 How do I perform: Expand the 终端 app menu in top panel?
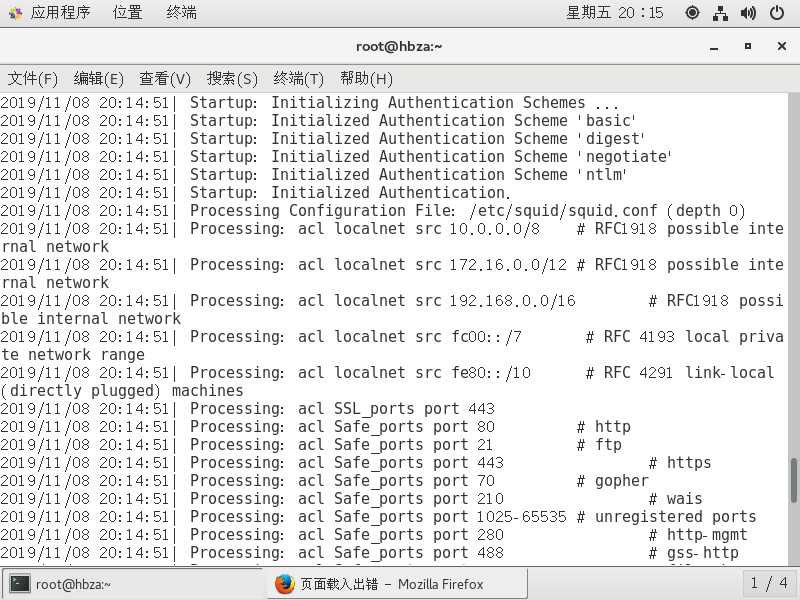(181, 13)
